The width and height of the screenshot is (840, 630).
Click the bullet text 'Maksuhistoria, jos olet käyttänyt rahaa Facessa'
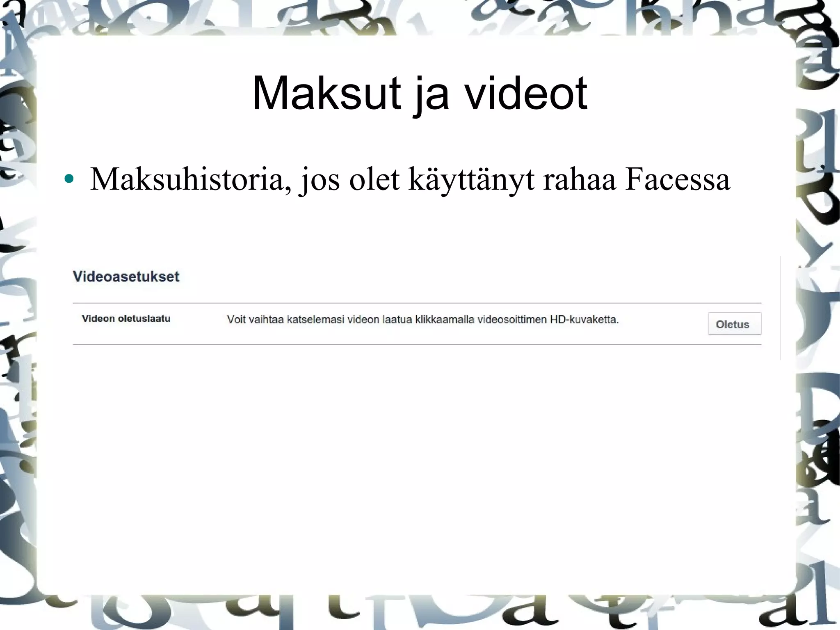point(410,180)
